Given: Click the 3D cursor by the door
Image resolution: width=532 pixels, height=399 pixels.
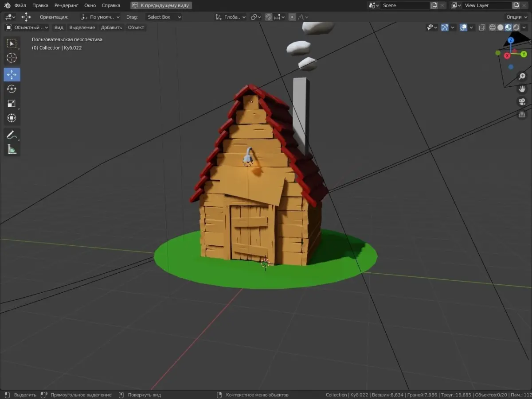Looking at the screenshot, I should click(265, 263).
